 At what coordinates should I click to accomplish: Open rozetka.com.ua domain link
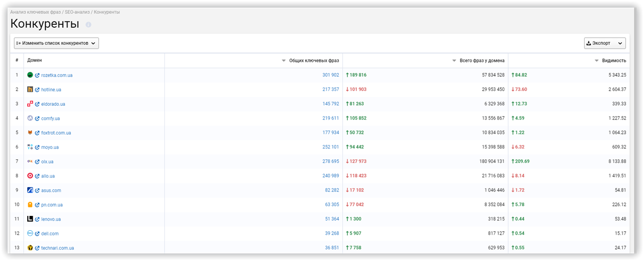pos(57,75)
